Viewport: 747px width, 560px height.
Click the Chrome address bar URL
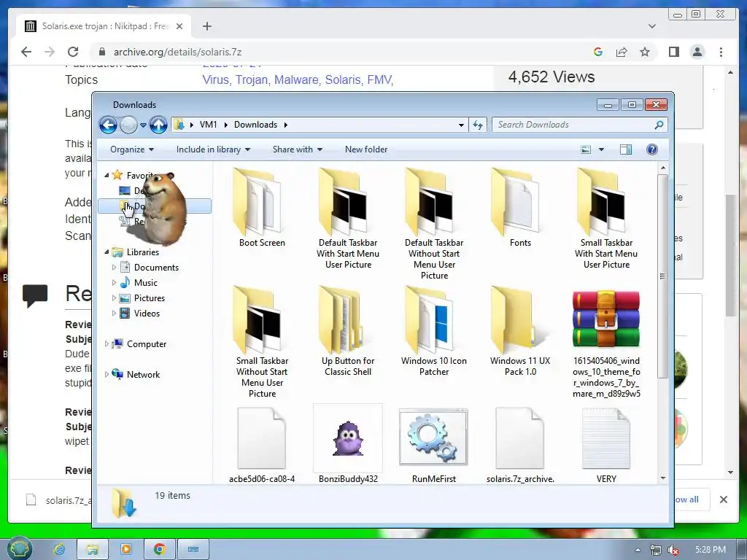tap(178, 52)
